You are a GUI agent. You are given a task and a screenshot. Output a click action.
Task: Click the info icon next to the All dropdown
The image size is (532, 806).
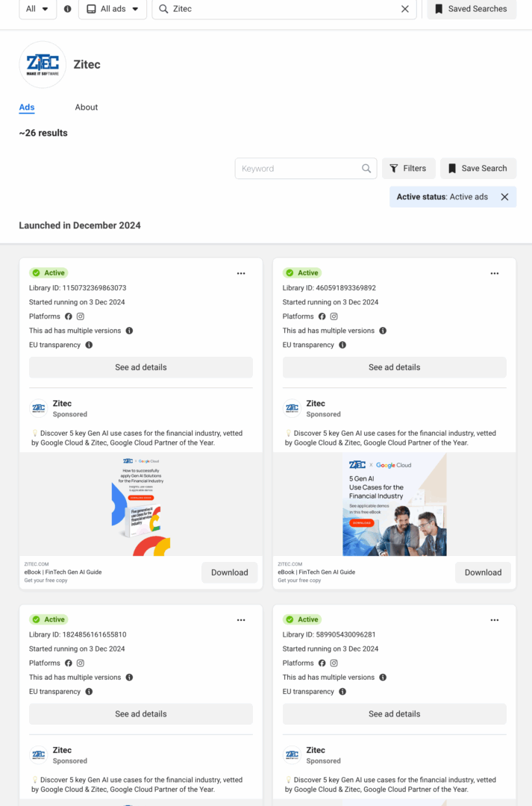point(66,10)
